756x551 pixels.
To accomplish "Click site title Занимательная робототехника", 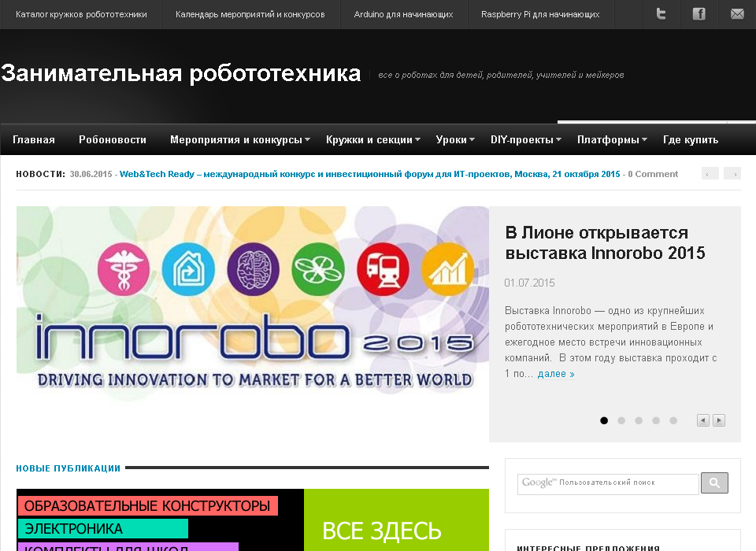I will pyautogui.click(x=181, y=73).
